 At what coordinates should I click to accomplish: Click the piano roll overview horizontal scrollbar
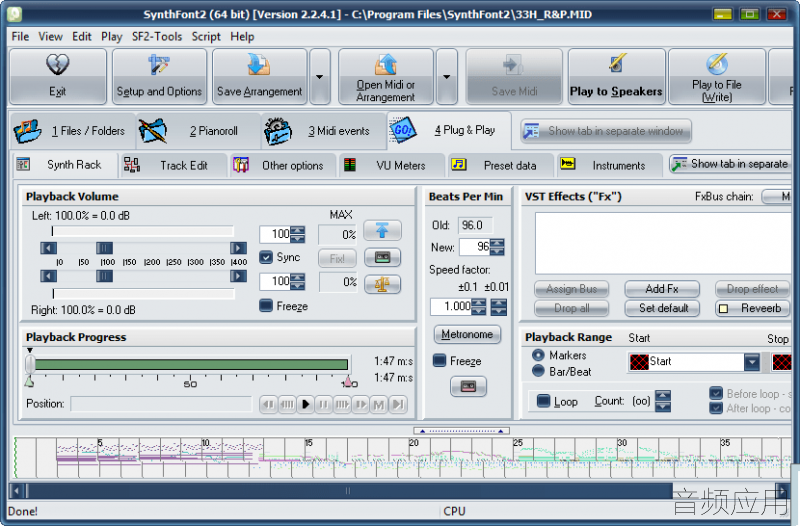tap(399, 491)
